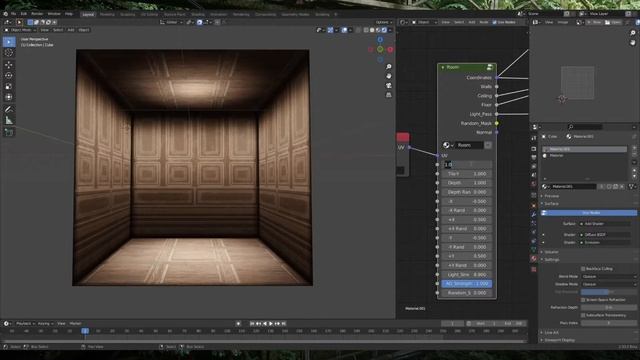This screenshot has height=360, width=640.
Task: Click the green Y axis on navigation gizmo
Action: coord(380,49)
